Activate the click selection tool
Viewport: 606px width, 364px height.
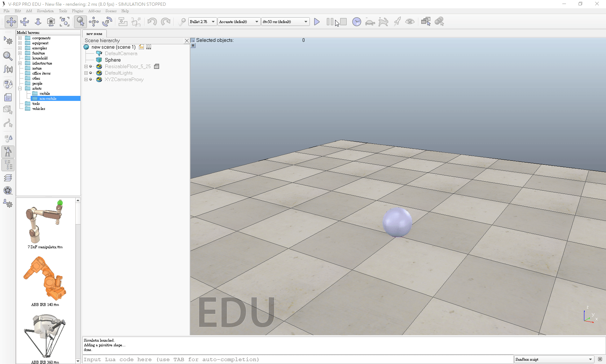80,22
